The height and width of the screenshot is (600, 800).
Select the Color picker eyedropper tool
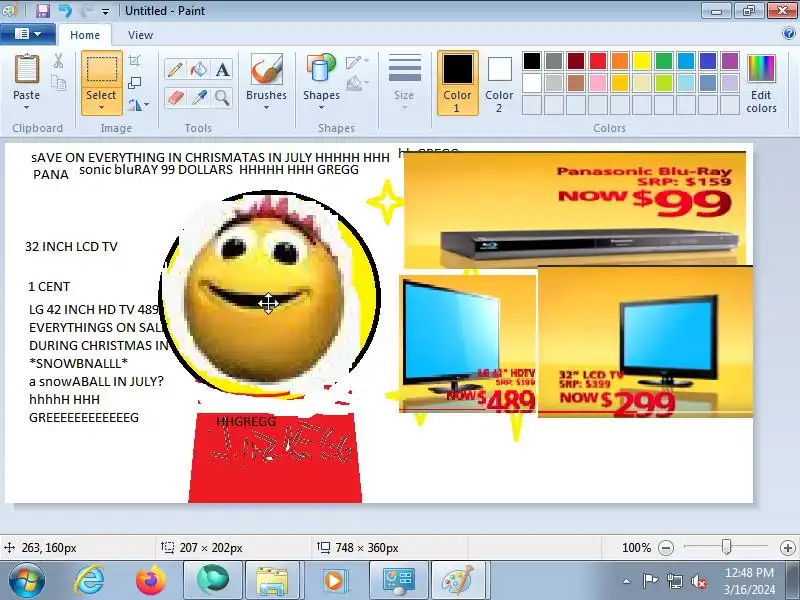click(199, 97)
